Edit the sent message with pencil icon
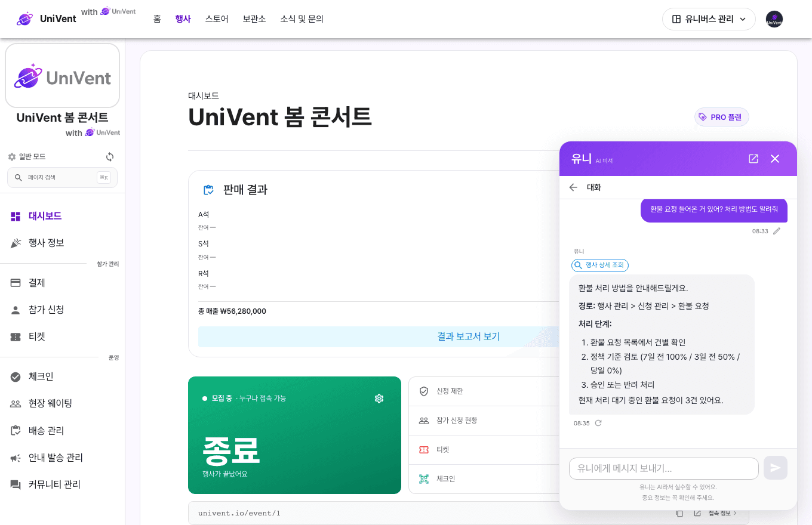 [776, 231]
